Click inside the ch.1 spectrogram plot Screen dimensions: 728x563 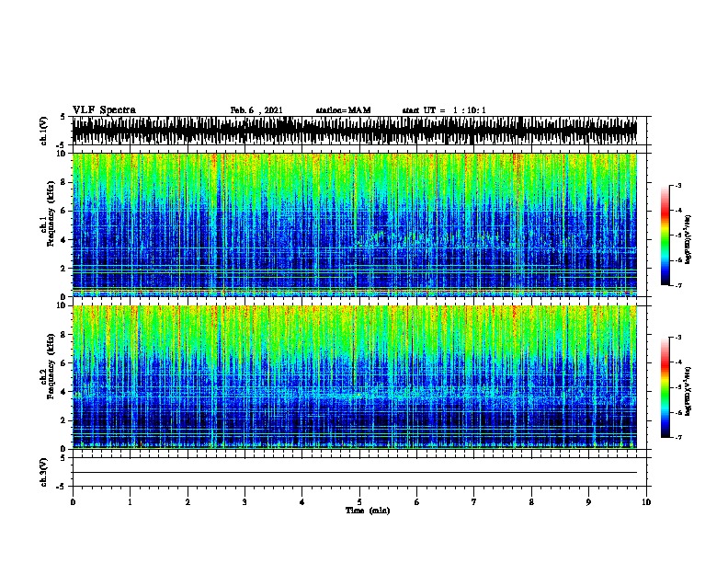tap(355, 224)
